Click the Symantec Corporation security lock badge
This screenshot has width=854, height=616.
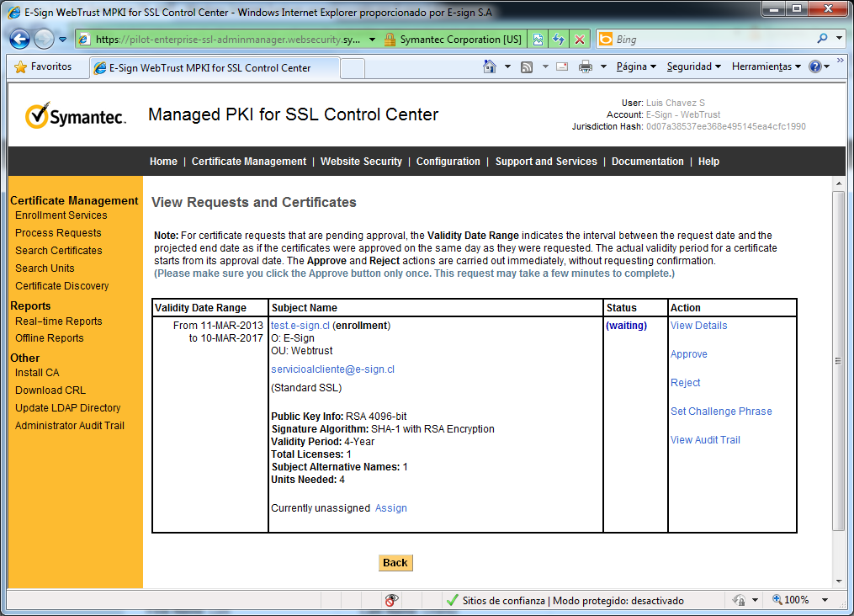point(453,40)
